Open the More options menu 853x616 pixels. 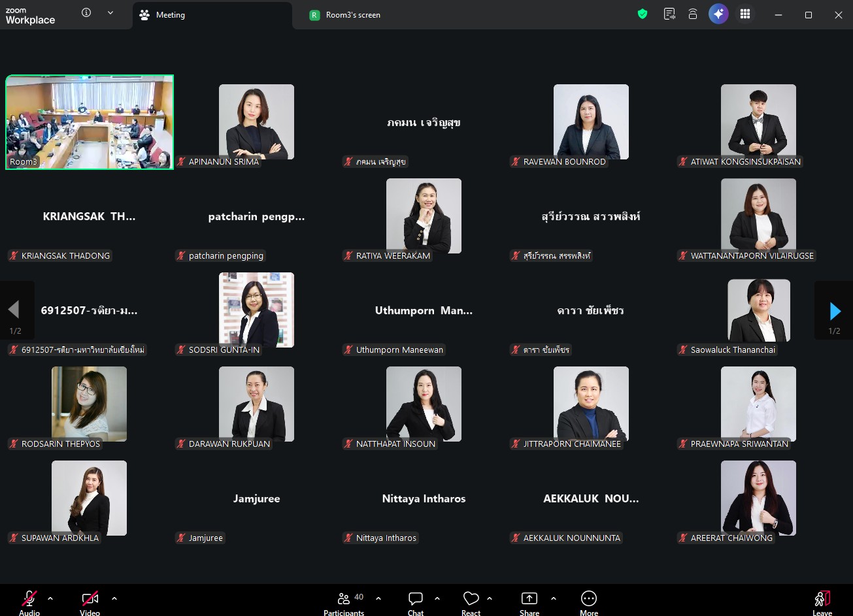click(x=588, y=601)
